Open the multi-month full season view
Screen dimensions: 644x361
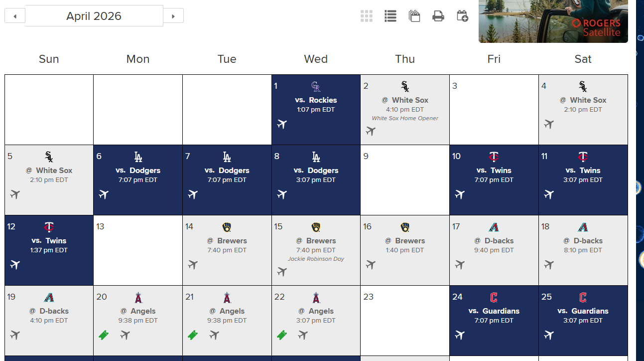click(x=414, y=16)
